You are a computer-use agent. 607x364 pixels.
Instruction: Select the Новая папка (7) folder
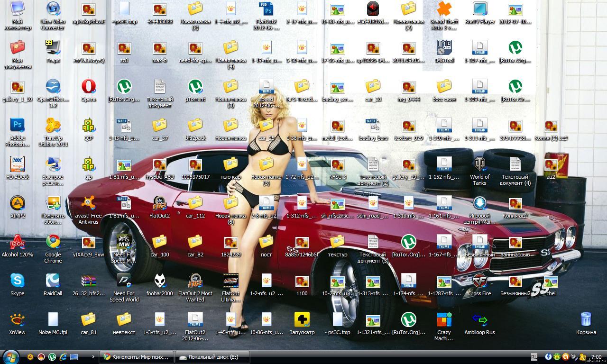click(409, 15)
